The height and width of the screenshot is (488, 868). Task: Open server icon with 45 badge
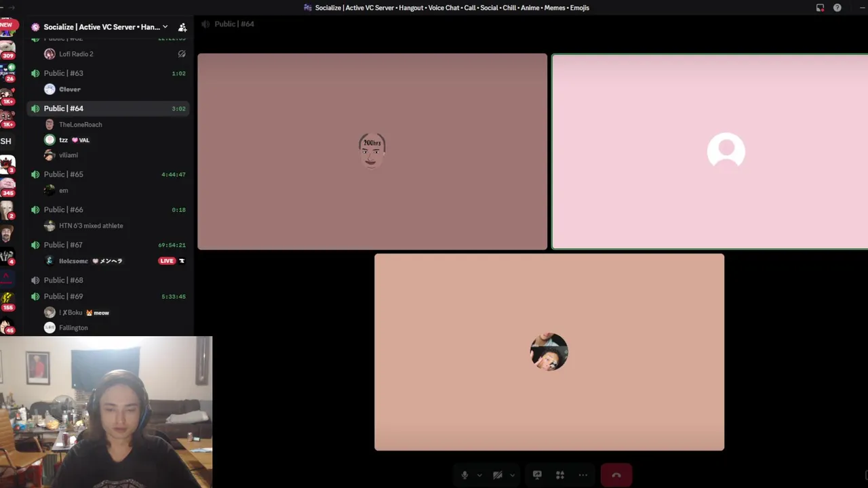pyautogui.click(x=7, y=327)
